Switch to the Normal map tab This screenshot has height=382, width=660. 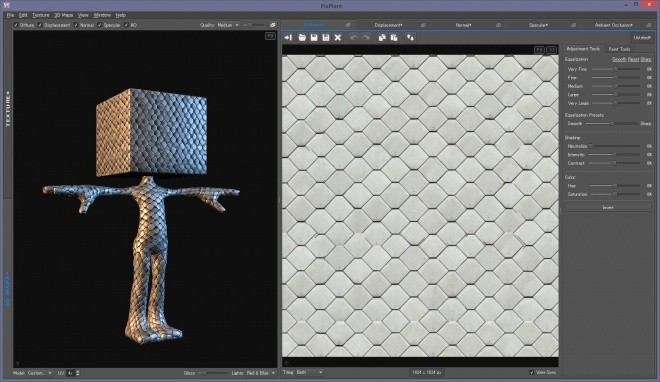[463, 25]
